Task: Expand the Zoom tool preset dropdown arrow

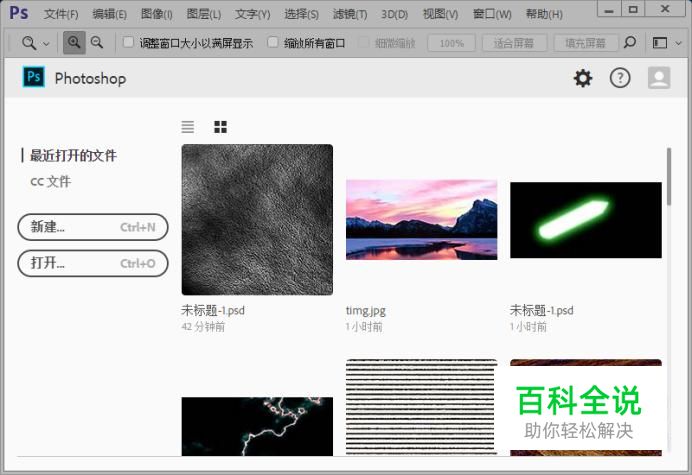Action: pyautogui.click(x=46, y=44)
